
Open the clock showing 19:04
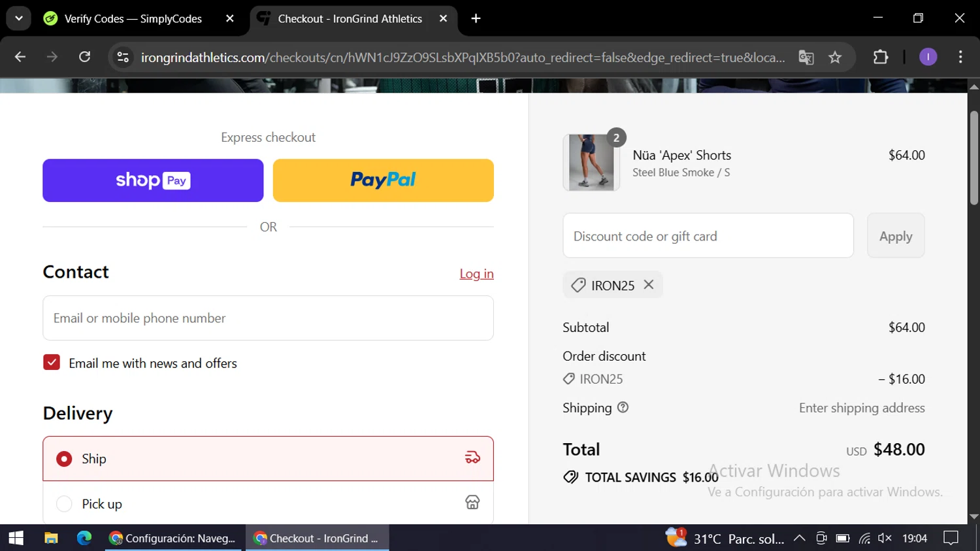point(915,539)
